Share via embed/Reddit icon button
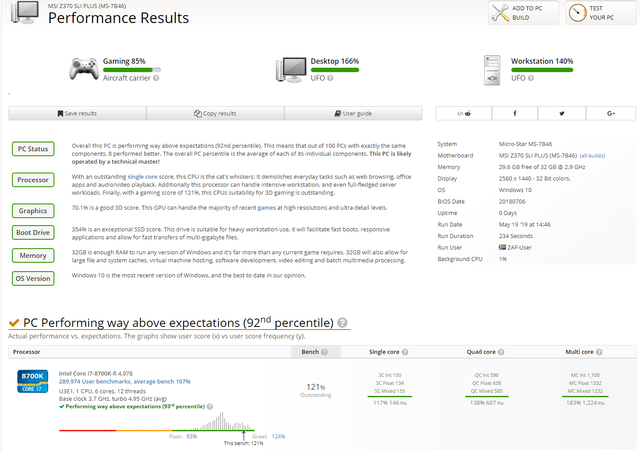 click(464, 113)
